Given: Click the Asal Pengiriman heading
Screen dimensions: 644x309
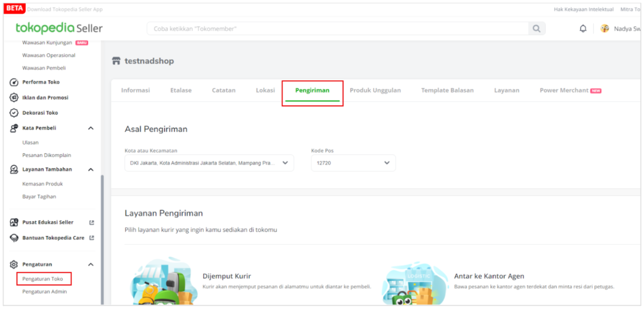Looking at the screenshot, I should (156, 129).
